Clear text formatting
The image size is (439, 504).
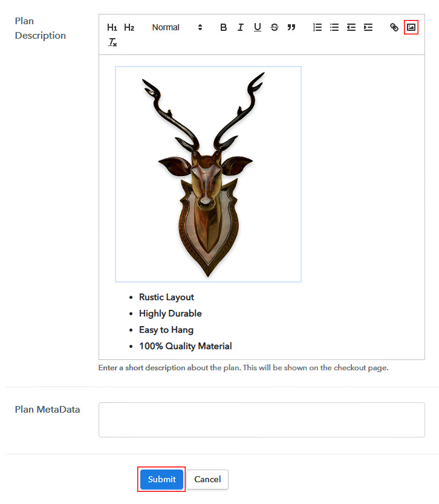pos(112,42)
